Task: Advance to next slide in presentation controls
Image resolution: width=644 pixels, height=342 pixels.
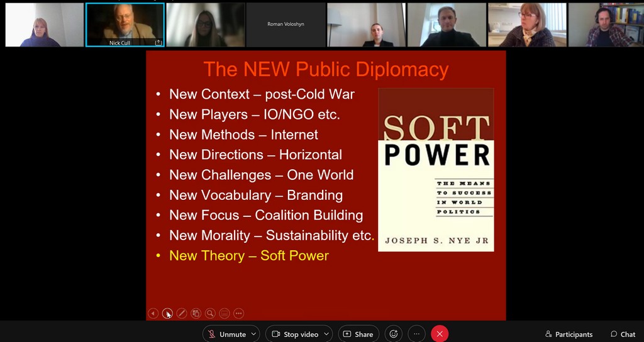Action: pyautogui.click(x=167, y=313)
